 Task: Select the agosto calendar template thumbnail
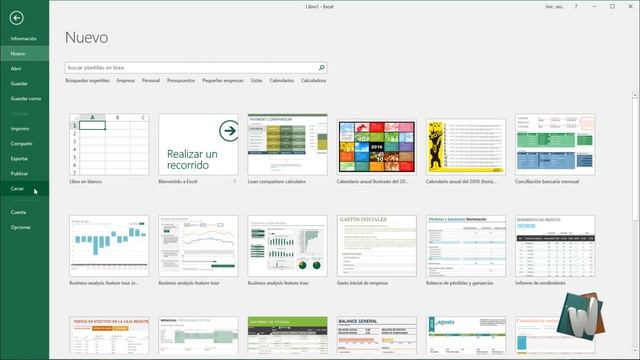(x=466, y=335)
